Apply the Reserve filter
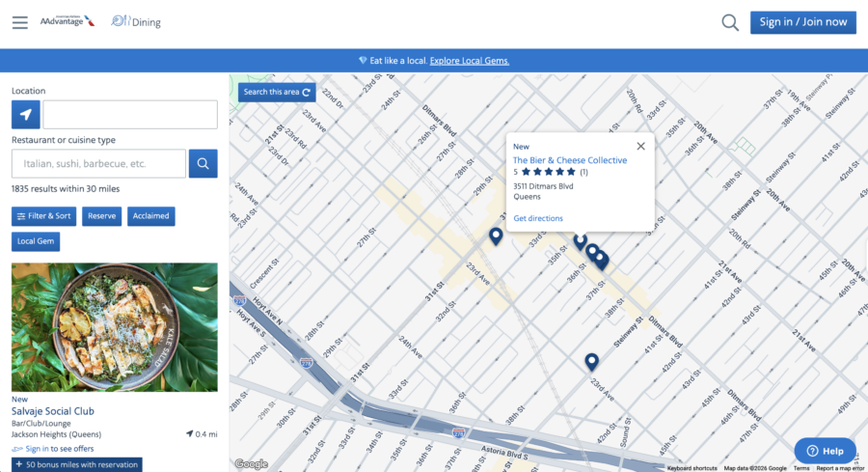868x472 pixels. click(x=102, y=216)
